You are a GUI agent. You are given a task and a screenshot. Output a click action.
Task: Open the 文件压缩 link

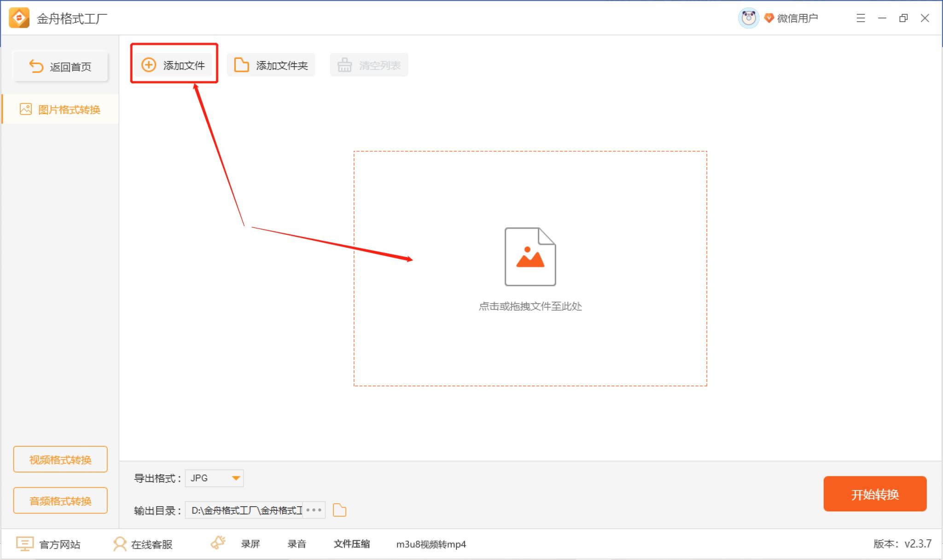[x=352, y=544]
